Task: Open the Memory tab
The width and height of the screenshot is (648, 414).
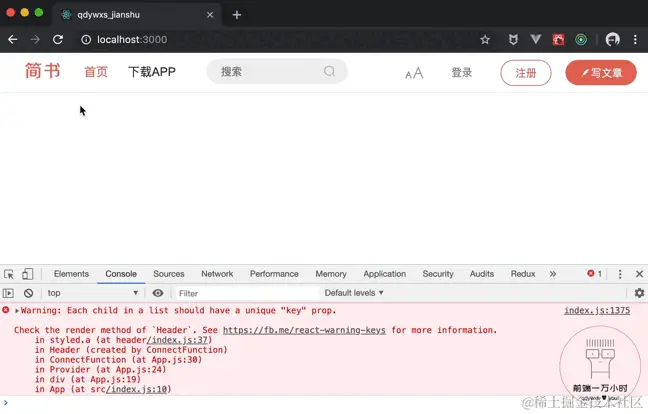Action: [331, 274]
